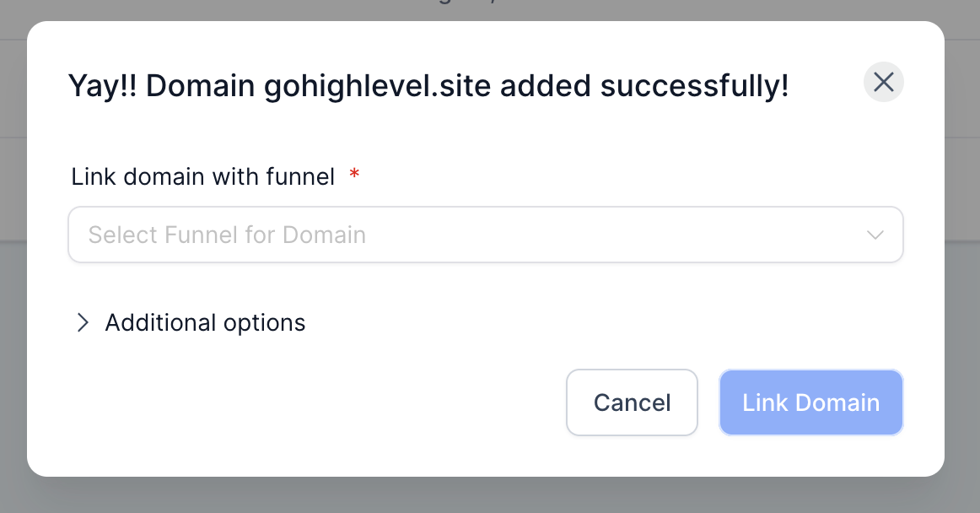Close the domain added dialog with X

883,82
